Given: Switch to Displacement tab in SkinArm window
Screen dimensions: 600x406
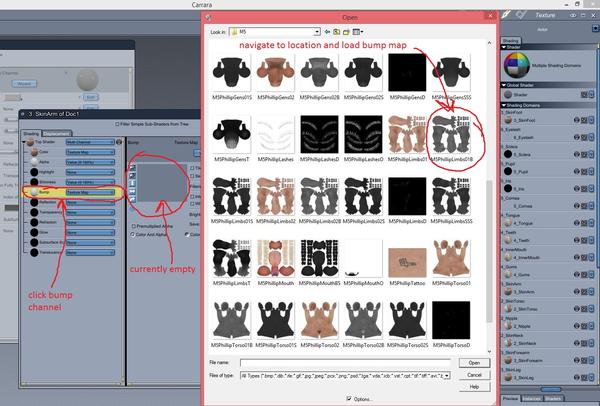Looking at the screenshot, I should tap(57, 134).
